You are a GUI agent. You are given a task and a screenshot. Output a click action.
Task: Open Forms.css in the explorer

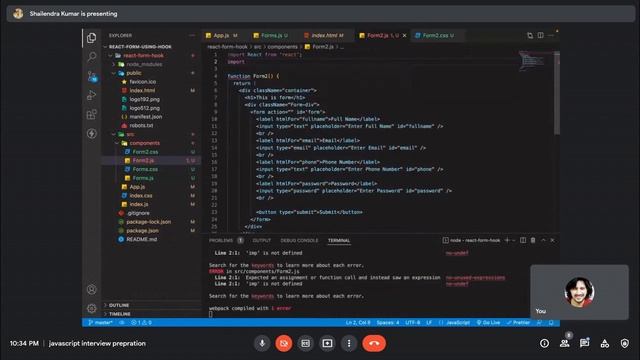[144, 169]
